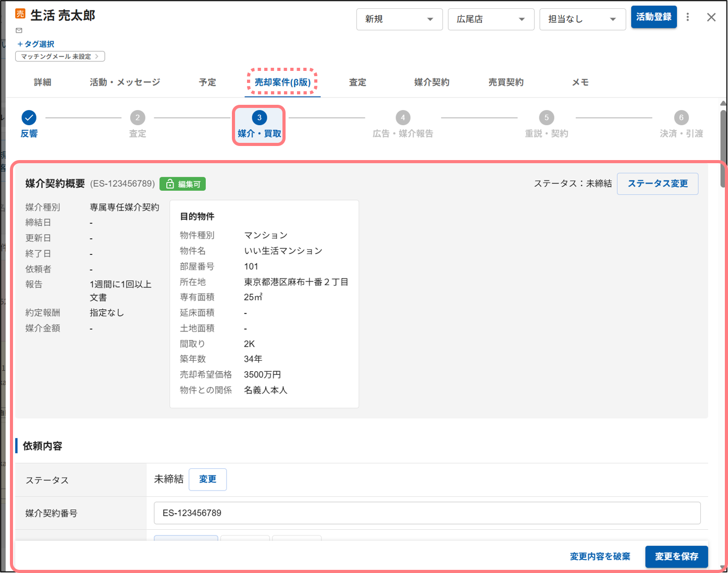Switch to the 売買契約 tab
Image resolution: width=728 pixels, height=573 pixels.
(506, 82)
